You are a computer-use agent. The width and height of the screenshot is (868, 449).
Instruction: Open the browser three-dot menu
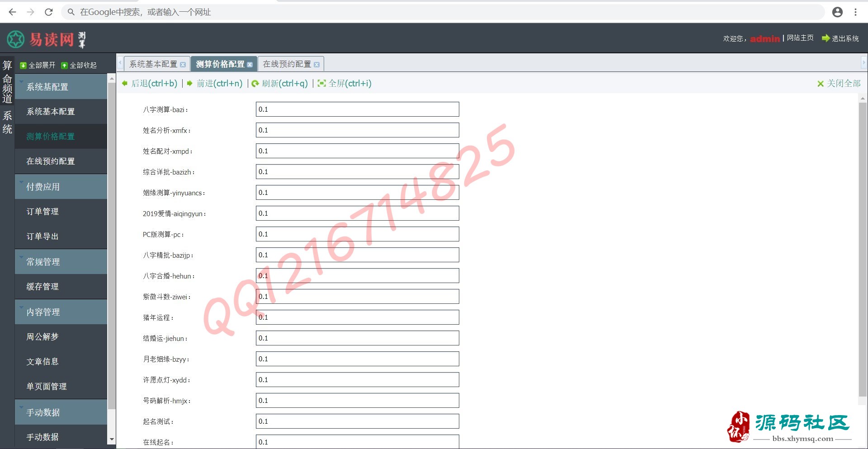click(x=855, y=12)
